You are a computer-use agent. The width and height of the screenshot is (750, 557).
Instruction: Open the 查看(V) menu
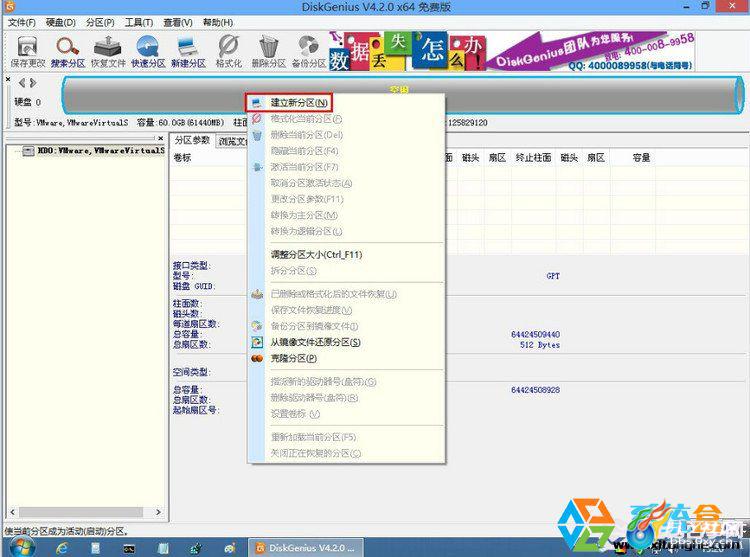[177, 22]
